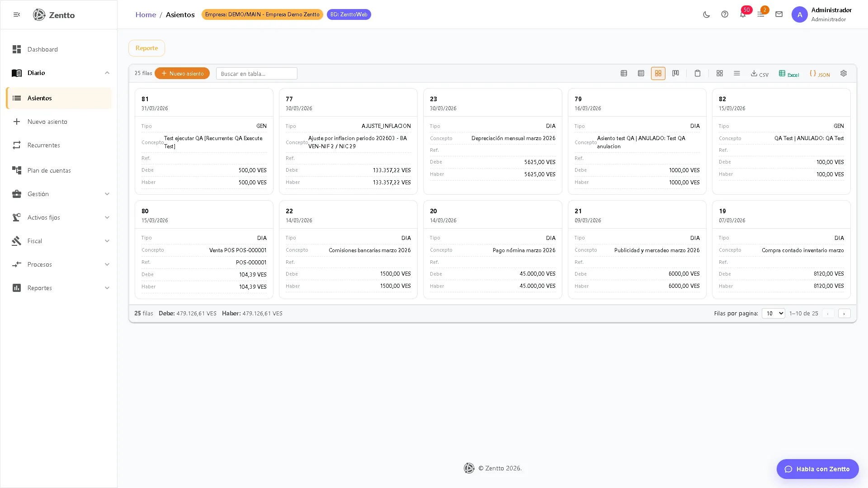Open Dashboard from the sidebar
Screen dimensions: 868x488
pos(59,49)
